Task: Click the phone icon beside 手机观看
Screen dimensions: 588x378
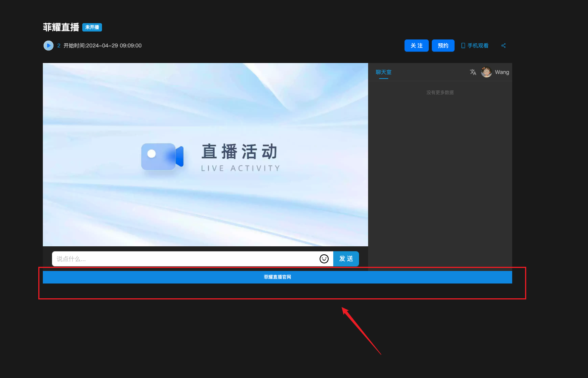Action: 463,46
